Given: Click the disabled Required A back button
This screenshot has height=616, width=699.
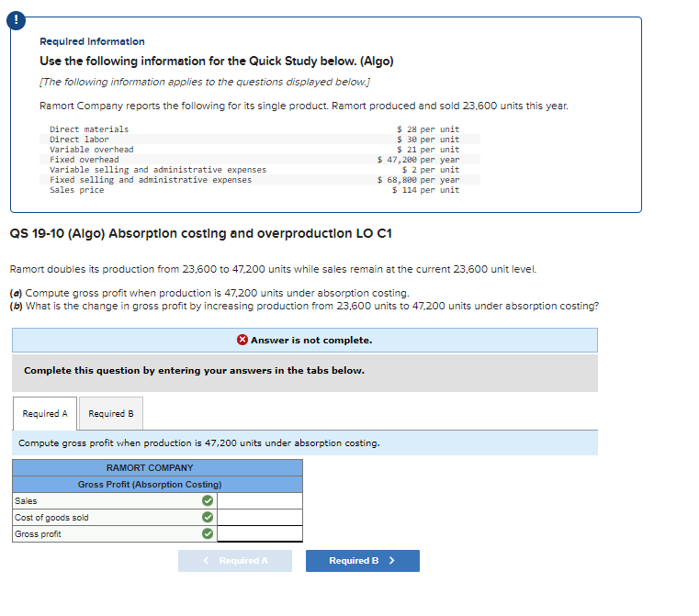Looking at the screenshot, I should [x=235, y=560].
